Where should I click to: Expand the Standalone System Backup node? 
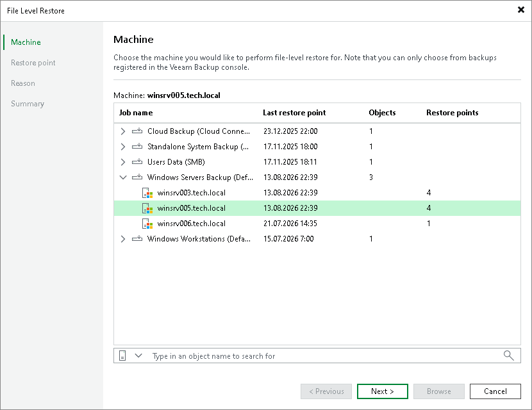coord(123,147)
